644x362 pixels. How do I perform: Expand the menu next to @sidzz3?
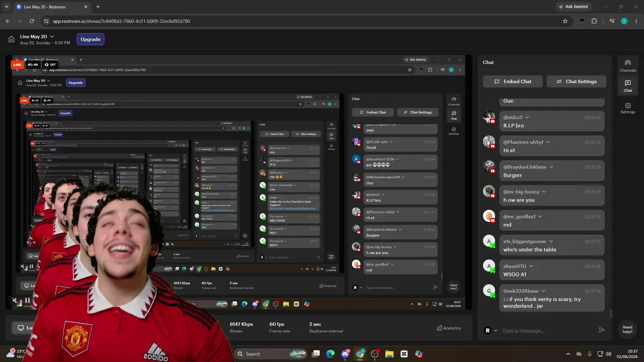click(527, 118)
